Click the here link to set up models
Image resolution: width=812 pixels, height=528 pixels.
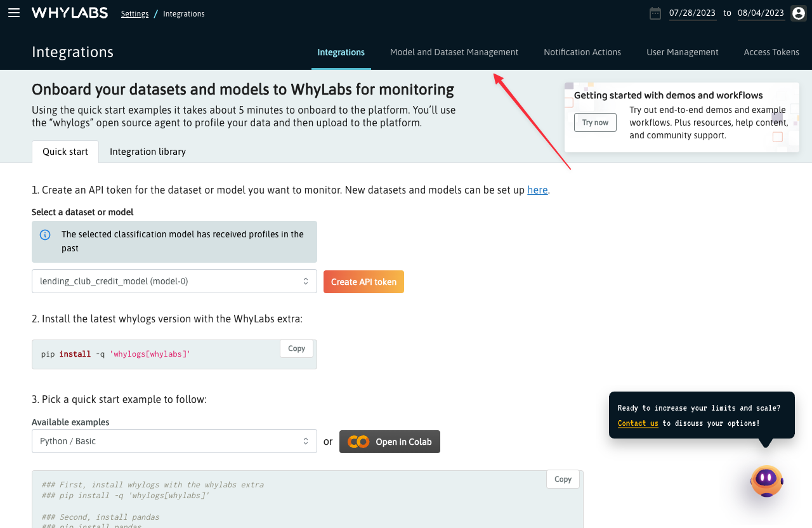pos(537,189)
